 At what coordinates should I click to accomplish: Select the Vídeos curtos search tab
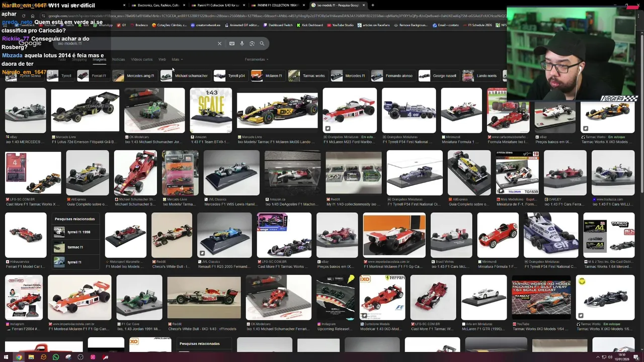click(x=142, y=59)
